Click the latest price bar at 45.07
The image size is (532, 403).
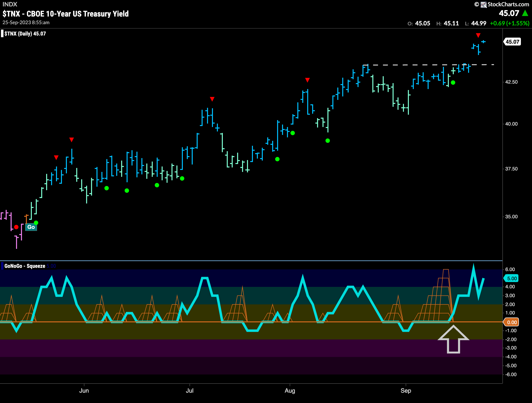coord(483,42)
